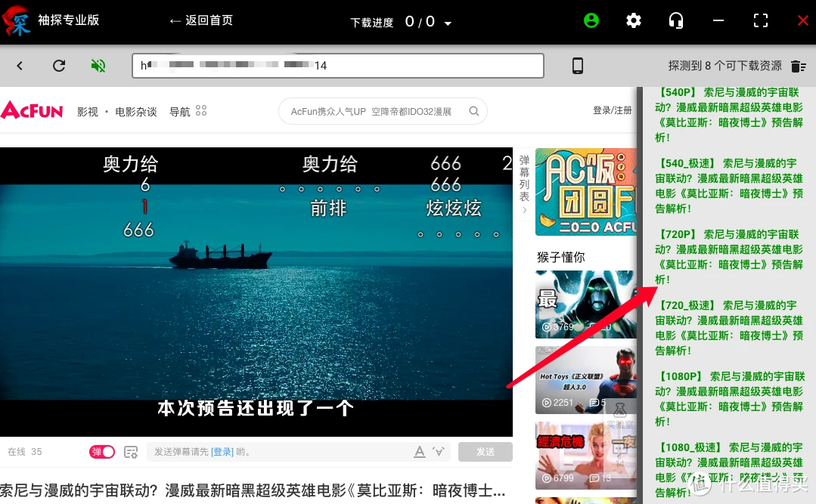Click the 袖探 app logo icon
Image resolution: width=816 pixels, height=504 pixels.
coord(15,20)
